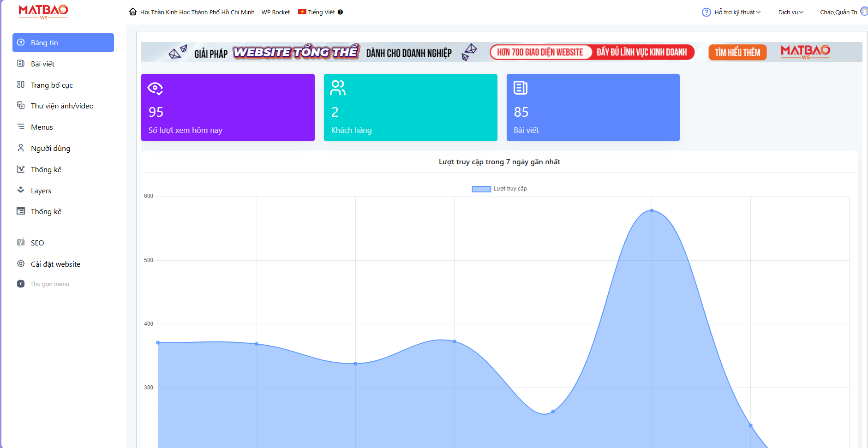Click the Cài đặt website gear icon

pyautogui.click(x=21, y=264)
